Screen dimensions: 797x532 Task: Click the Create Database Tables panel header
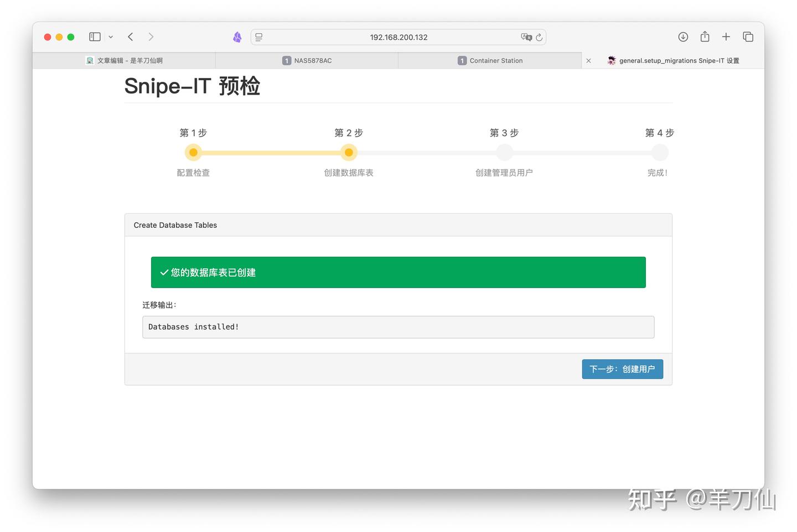pyautogui.click(x=175, y=225)
